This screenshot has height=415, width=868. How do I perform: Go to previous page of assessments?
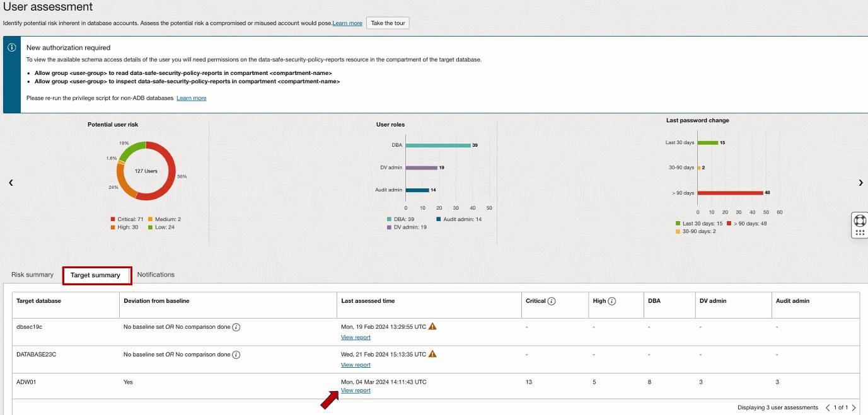coord(828,407)
